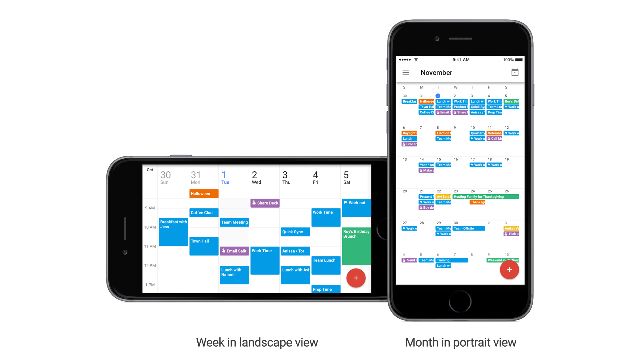Tap the add event plus button landscape
This screenshot has width=644, height=362.
tap(356, 278)
